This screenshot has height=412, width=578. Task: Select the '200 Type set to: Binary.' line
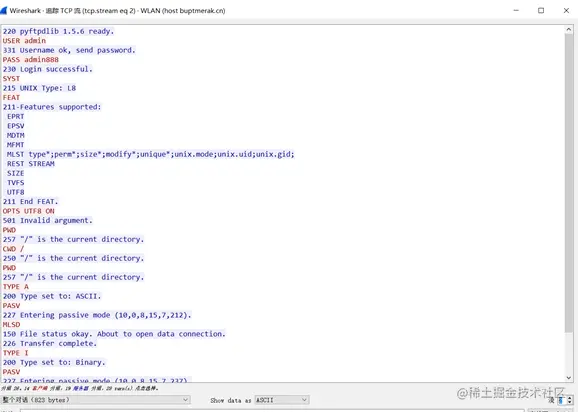pos(54,362)
